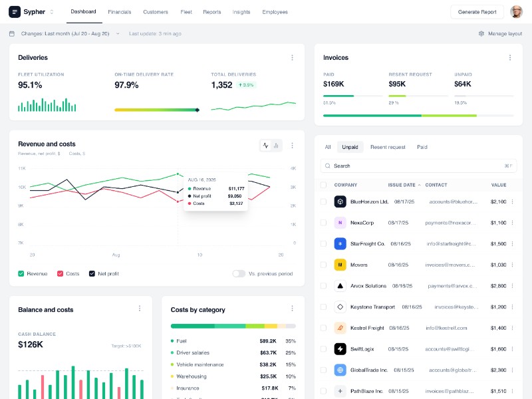
Task: Click the invoice Search field
Action: click(x=412, y=166)
